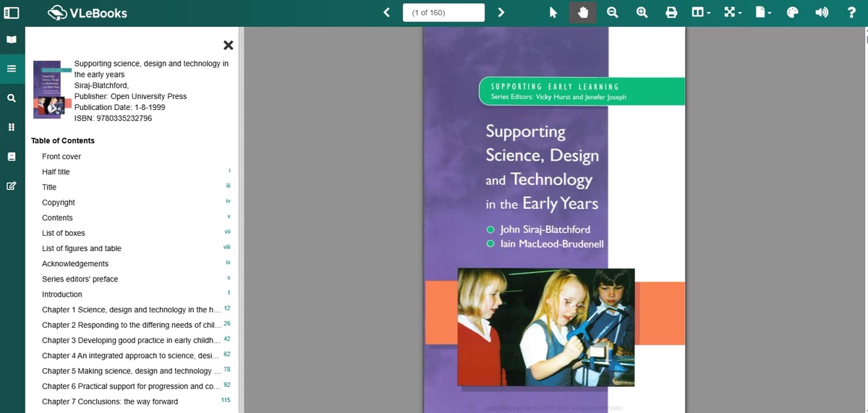Screen dimensions: 868x413
Task: Click the print icon
Action: (x=671, y=12)
